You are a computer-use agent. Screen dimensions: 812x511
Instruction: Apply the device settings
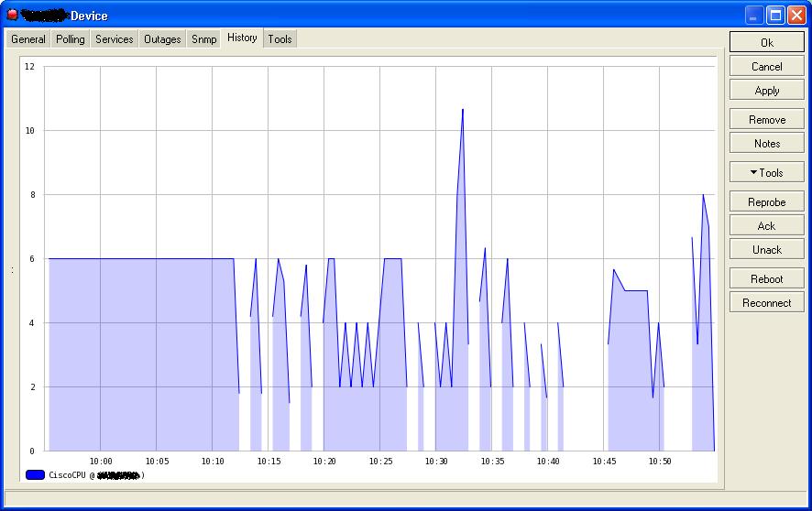coord(767,90)
